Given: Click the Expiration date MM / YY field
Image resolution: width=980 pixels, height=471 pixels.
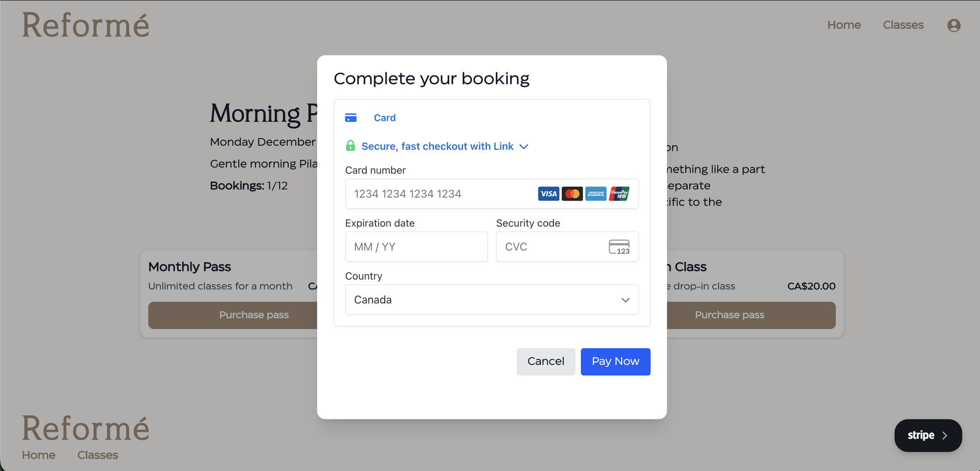Looking at the screenshot, I should tap(416, 247).
